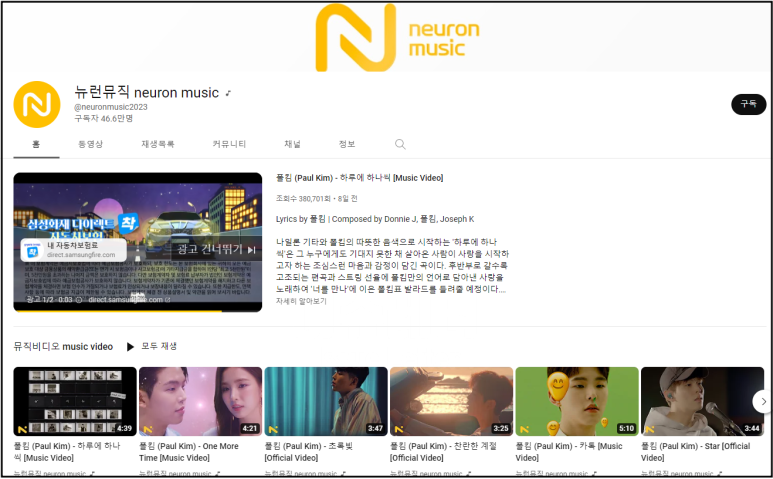Click the neuron music banner logo
This screenshot has width=773, height=479.
(x=397, y=37)
